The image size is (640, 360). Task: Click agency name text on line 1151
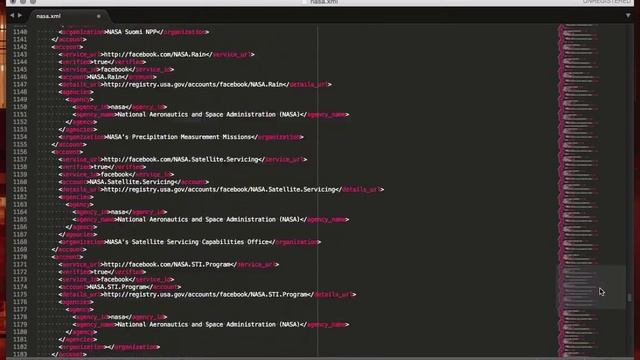pyautogui.click(x=208, y=115)
